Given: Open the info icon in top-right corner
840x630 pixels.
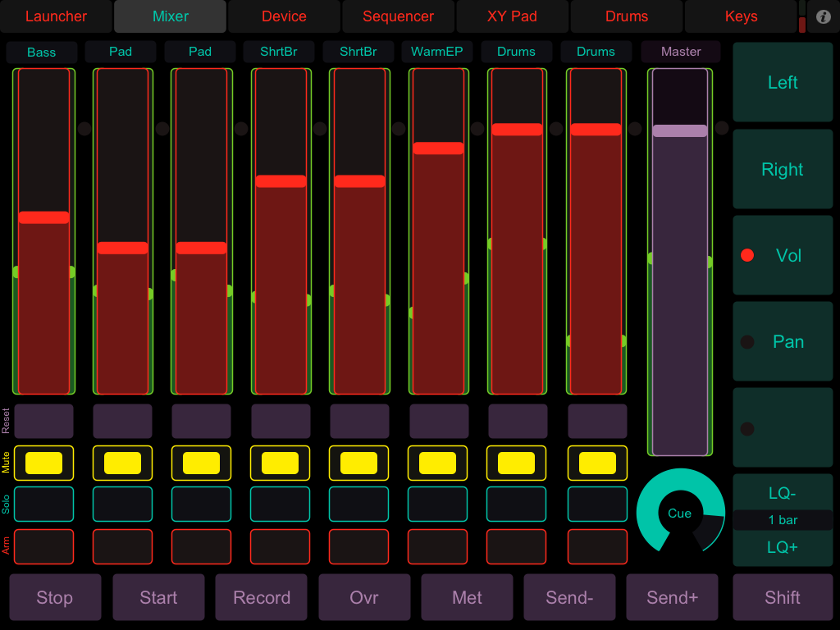Looking at the screenshot, I should pos(824,16).
